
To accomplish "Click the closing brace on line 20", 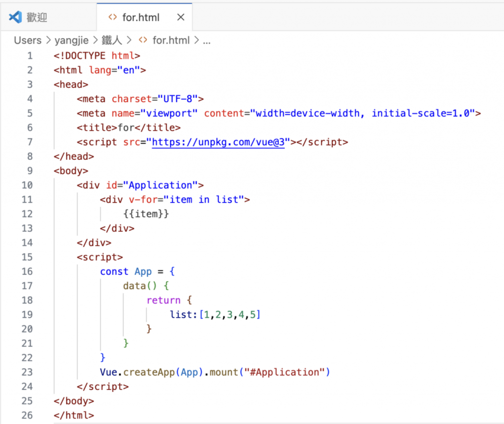I will coord(149,329).
